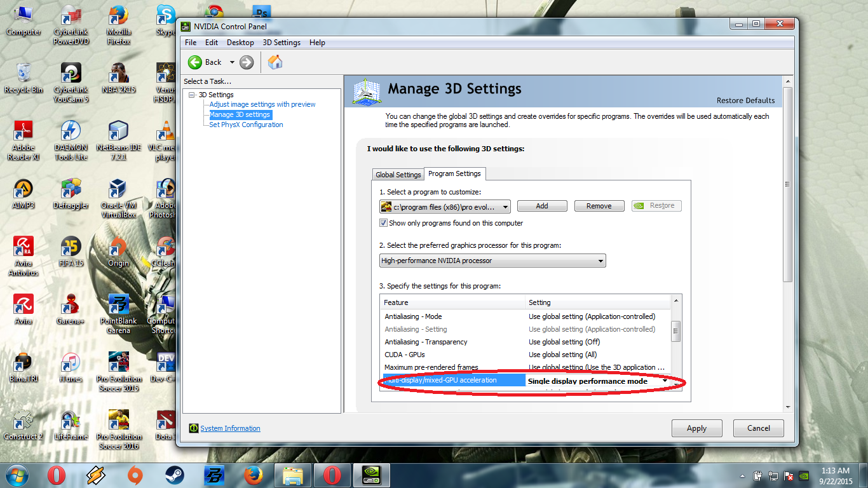Open iTunes desktop shortcut
Viewport: 868px width, 488px height.
click(x=71, y=367)
